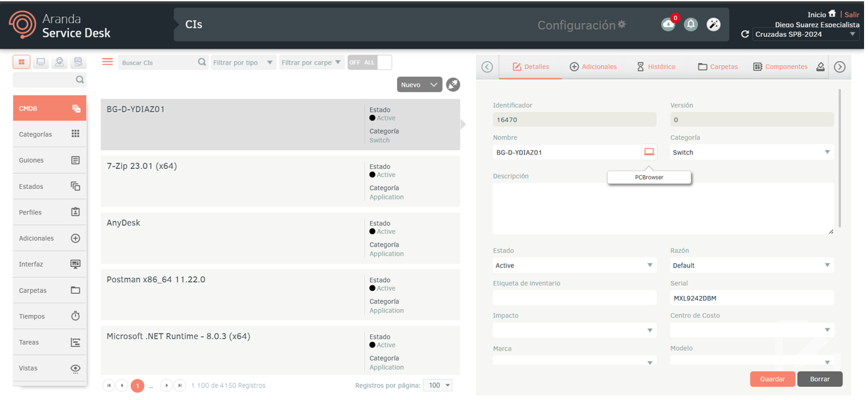The height and width of the screenshot is (400, 868).
Task: Open Tareas in the sidebar
Action: point(49,342)
